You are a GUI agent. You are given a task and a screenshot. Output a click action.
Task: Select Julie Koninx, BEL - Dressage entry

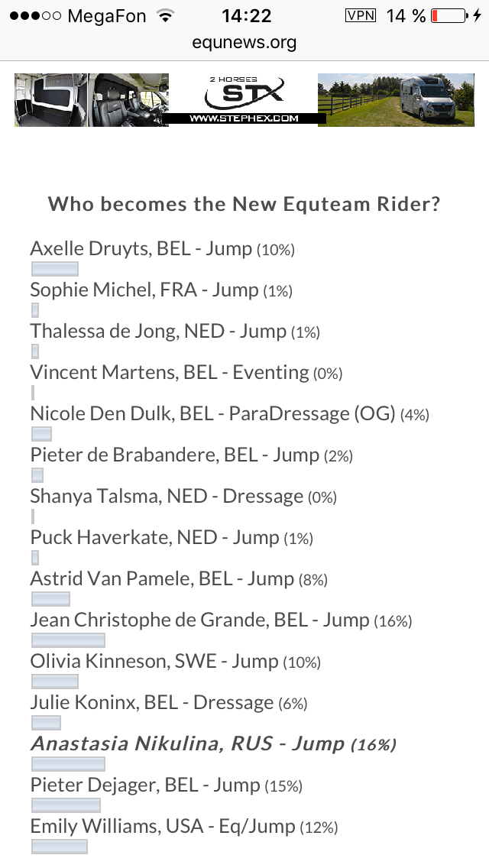[169, 703]
